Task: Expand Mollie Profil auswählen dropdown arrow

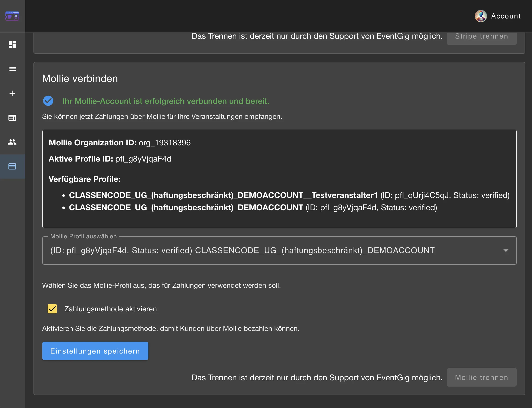Action: pyautogui.click(x=505, y=250)
